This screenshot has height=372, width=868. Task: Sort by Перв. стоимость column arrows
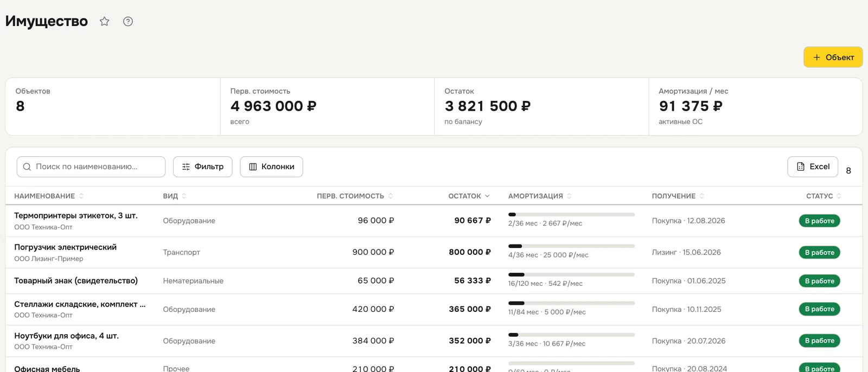click(391, 196)
